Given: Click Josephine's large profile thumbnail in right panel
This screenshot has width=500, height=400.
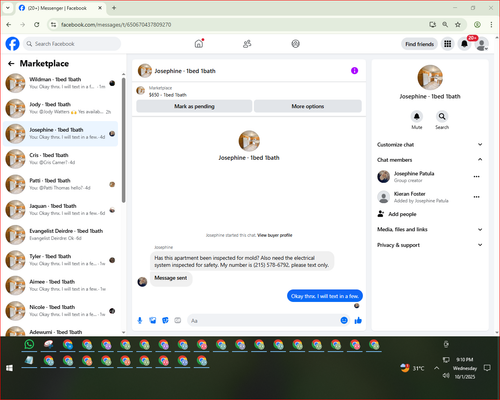Looking at the screenshot, I should pos(430,77).
